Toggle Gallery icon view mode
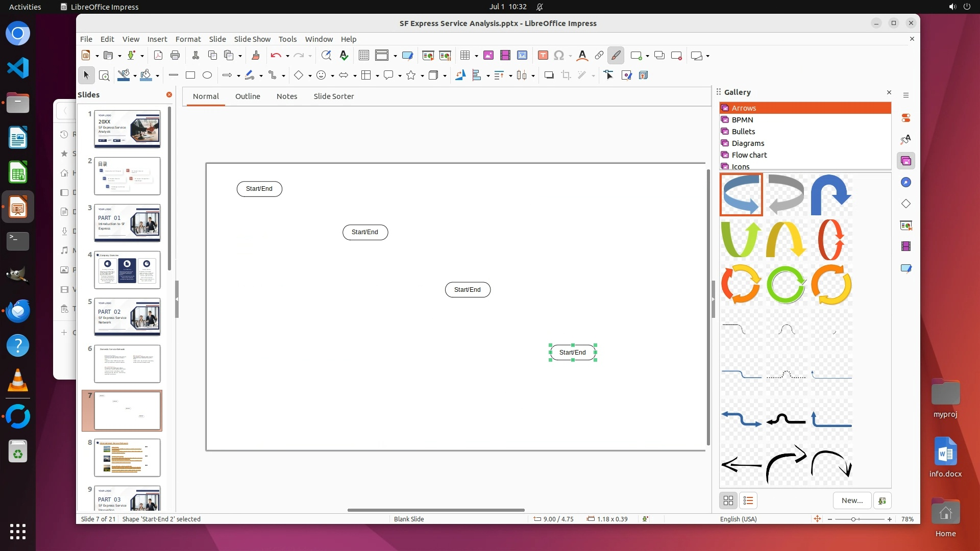Screen dimensions: 980x551 point(728,500)
